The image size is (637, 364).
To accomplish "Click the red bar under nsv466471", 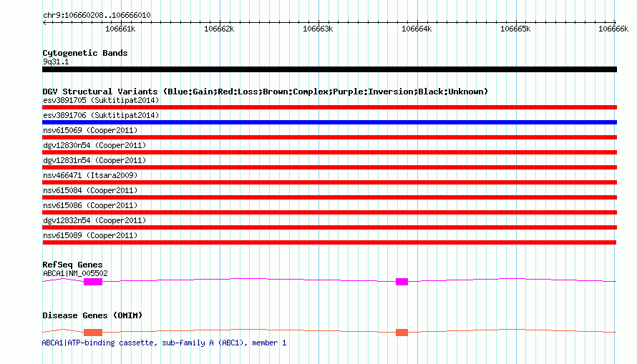I will pyautogui.click(x=329, y=182).
